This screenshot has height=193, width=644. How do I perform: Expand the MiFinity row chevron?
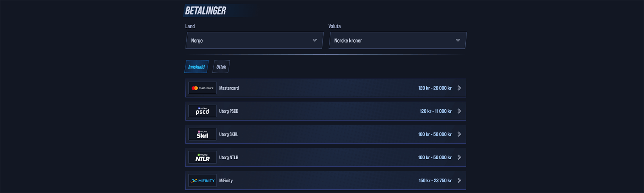coord(459,181)
